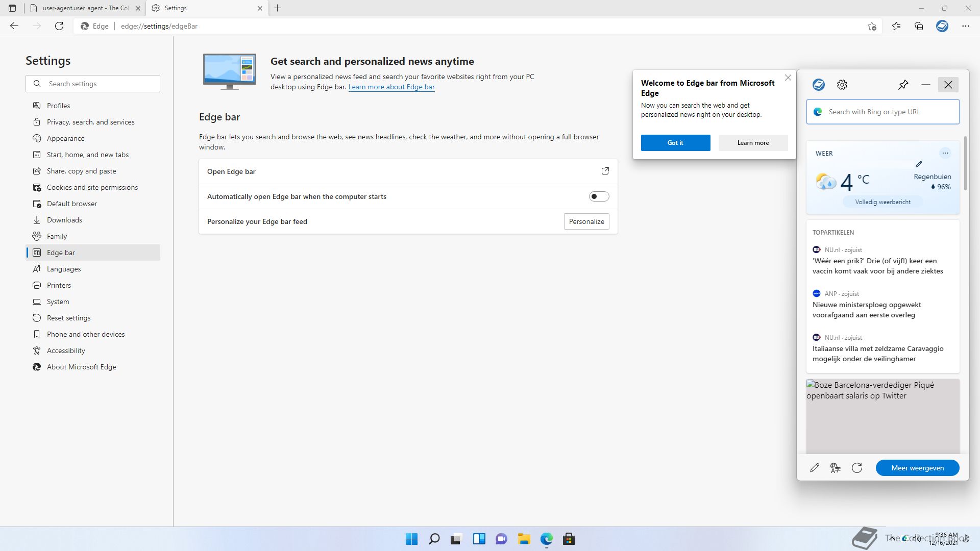Open weather card more options menu
Viewport: 980px width, 551px height.
945,153
